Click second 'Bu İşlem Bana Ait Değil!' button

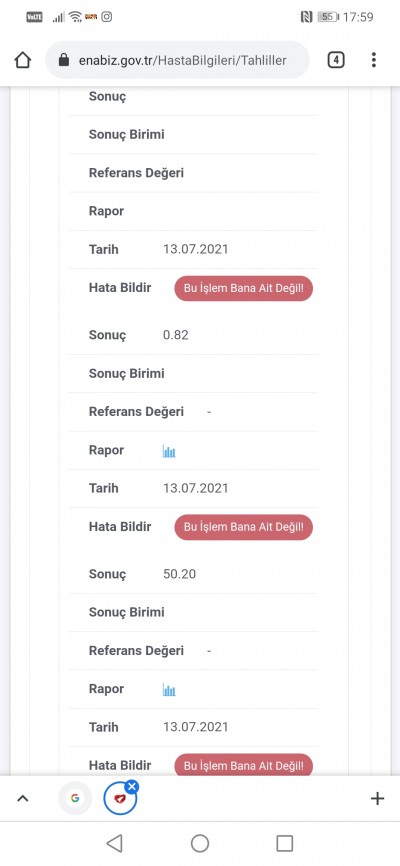point(244,527)
